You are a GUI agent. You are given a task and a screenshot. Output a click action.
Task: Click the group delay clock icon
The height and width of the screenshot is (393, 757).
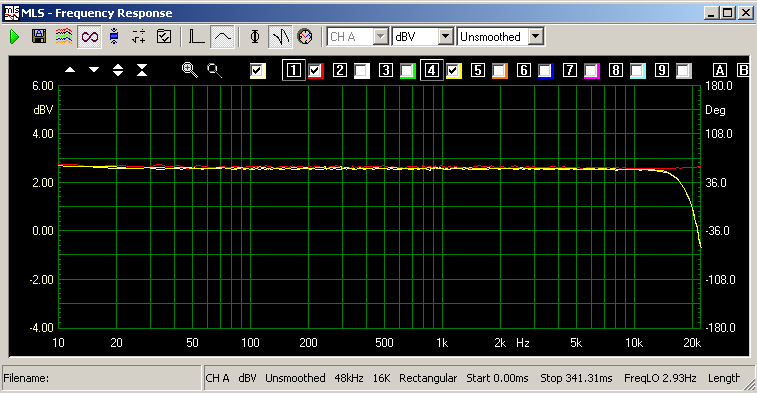[305, 36]
